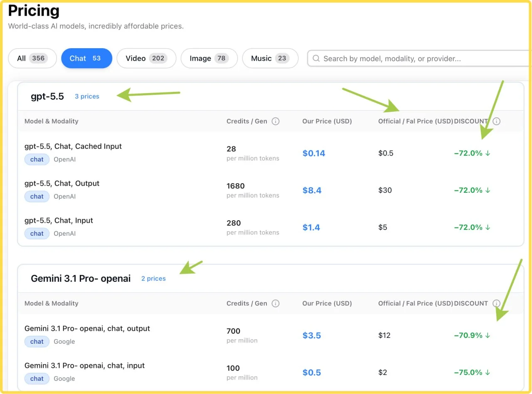Open the Music 23 tab
The width and height of the screenshot is (532, 394).
270,58
